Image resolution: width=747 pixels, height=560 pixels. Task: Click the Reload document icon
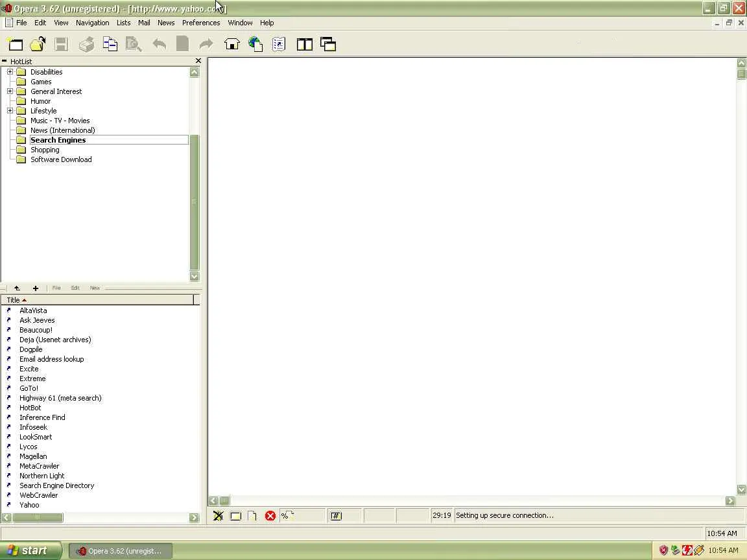tap(182, 44)
